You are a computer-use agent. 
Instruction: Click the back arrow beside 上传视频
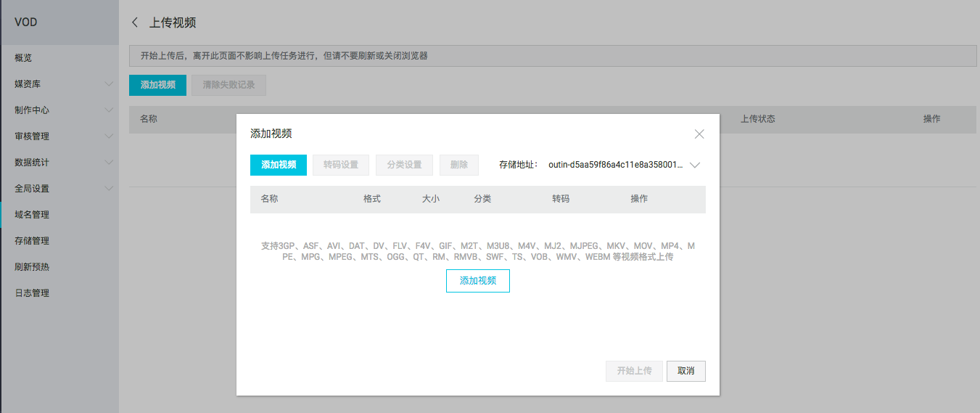134,23
